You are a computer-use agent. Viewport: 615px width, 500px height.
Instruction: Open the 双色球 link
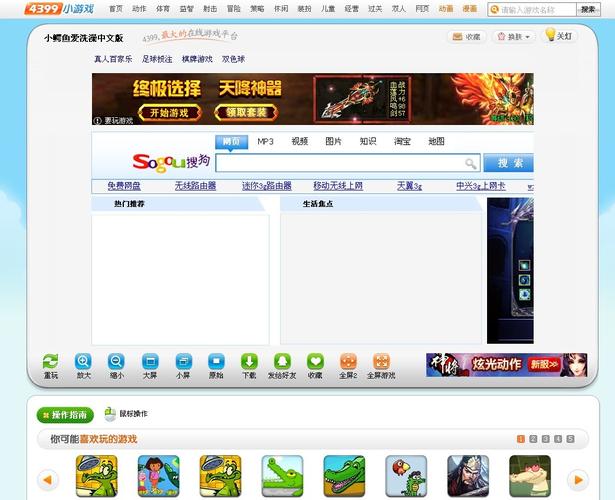coord(233,59)
